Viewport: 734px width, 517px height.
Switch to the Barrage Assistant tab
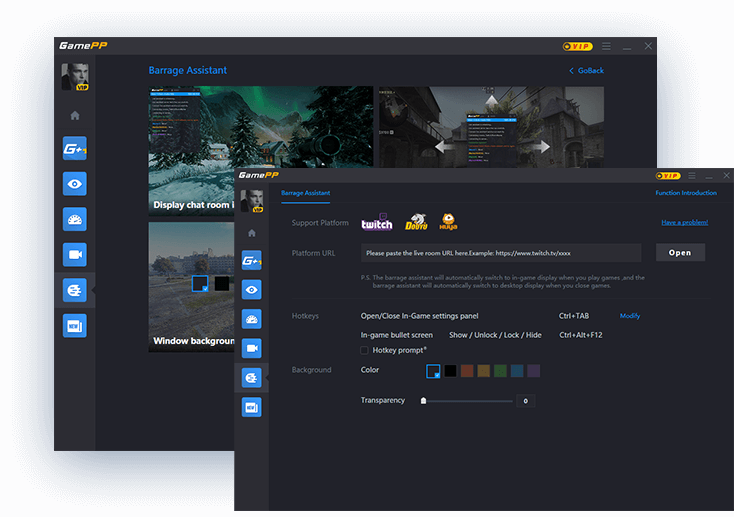pos(305,193)
